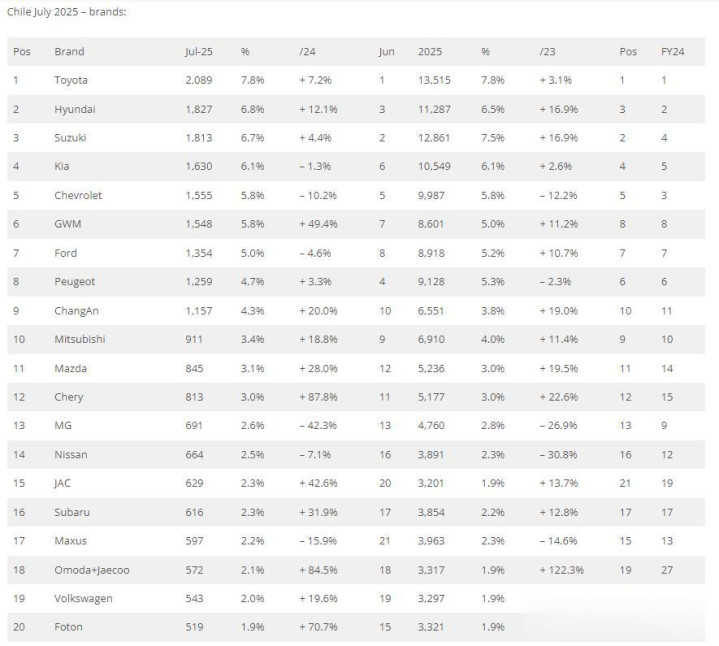Select Foton in the last row
Viewport: 719px width, 646px height.
pyautogui.click(x=68, y=627)
